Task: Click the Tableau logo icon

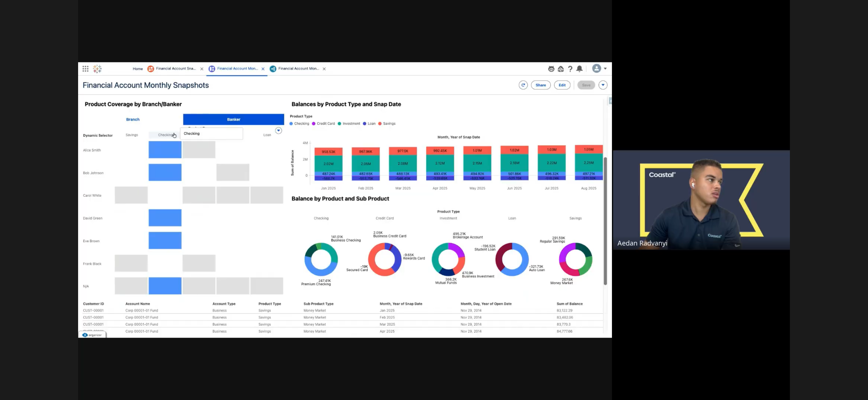Action: tap(97, 69)
